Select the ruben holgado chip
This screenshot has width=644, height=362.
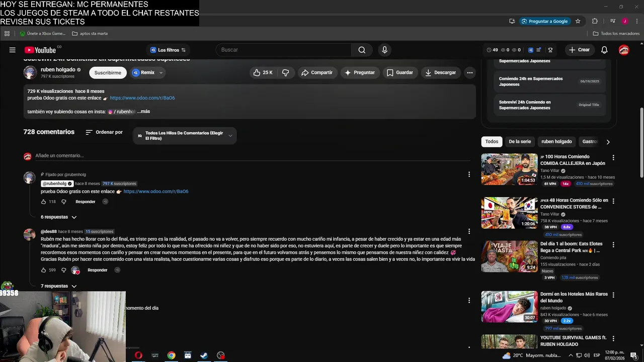point(556,142)
